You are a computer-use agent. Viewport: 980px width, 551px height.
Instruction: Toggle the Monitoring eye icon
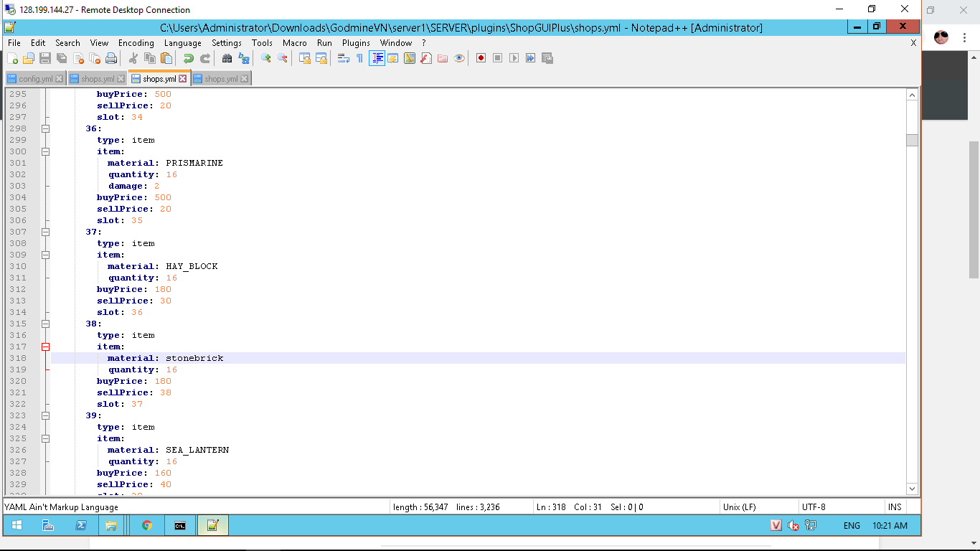459,58
